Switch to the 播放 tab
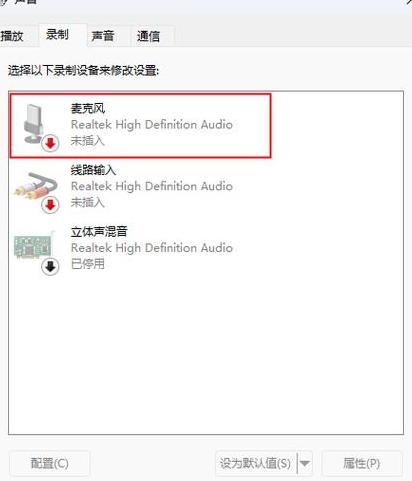 coord(13,36)
